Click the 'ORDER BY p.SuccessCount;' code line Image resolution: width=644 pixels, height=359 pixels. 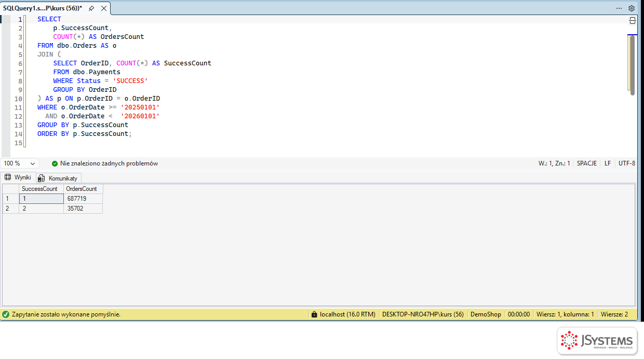(x=85, y=134)
